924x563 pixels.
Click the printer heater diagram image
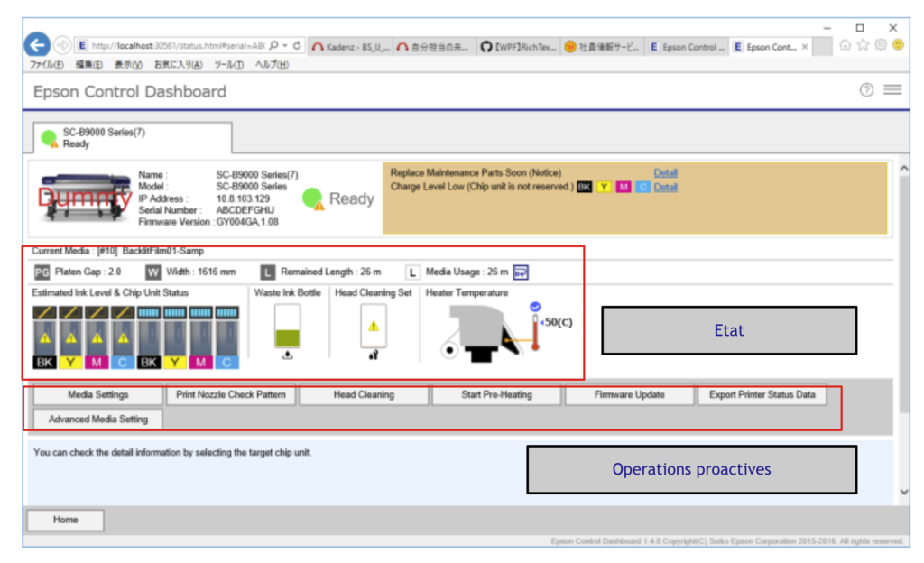(484, 332)
